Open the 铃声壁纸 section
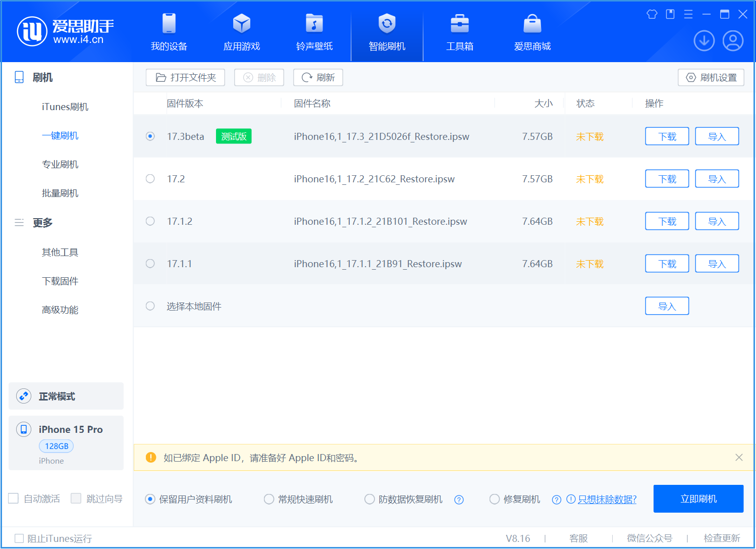Screen dimensions: 756x549 pos(314,32)
